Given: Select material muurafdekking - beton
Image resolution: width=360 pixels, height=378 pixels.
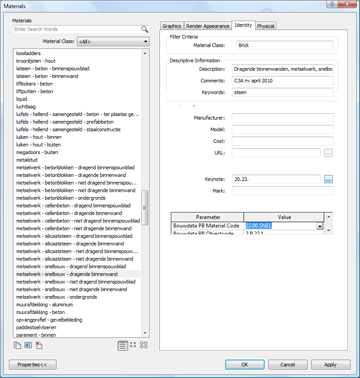Looking at the screenshot, I should point(41,312).
